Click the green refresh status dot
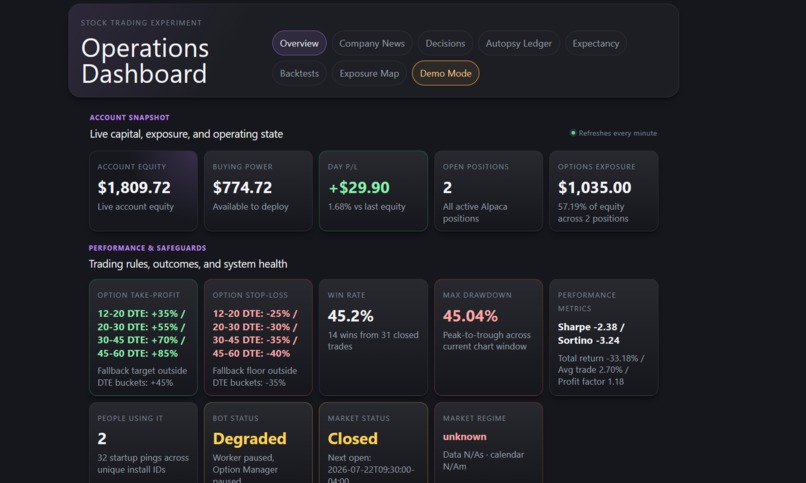The height and width of the screenshot is (483, 806). point(573,133)
